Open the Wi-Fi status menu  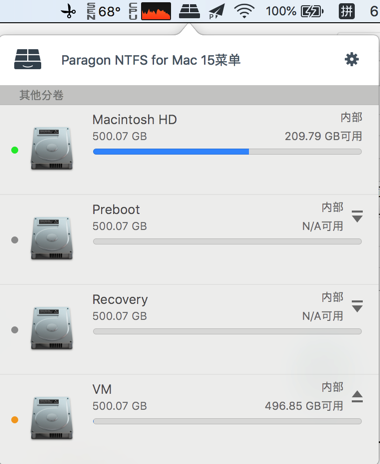click(x=244, y=11)
